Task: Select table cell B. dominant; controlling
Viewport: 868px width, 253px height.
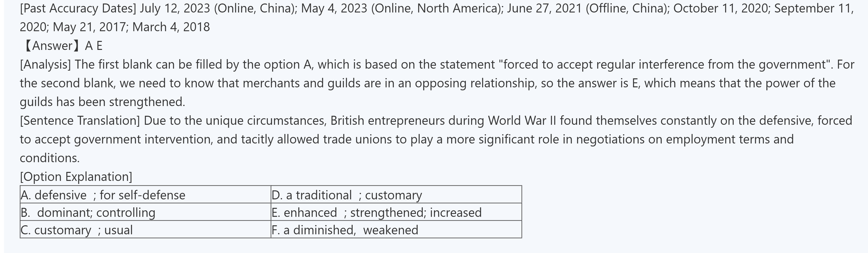Action: [145, 213]
